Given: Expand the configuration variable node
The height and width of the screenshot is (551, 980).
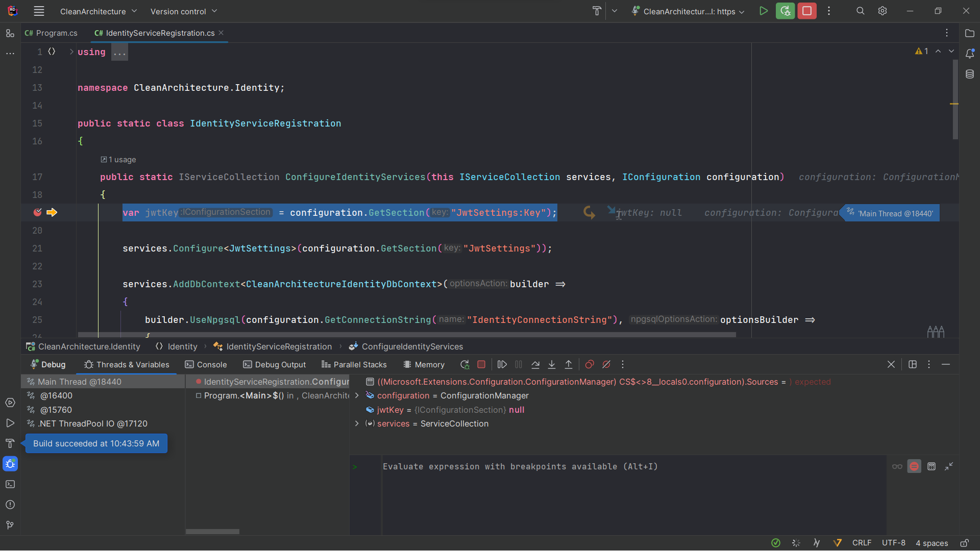Looking at the screenshot, I should 357,396.
